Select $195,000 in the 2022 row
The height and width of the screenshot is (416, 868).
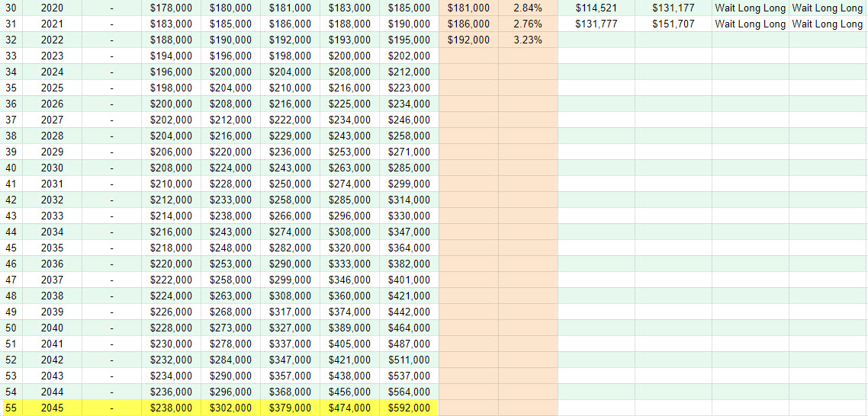[409, 40]
